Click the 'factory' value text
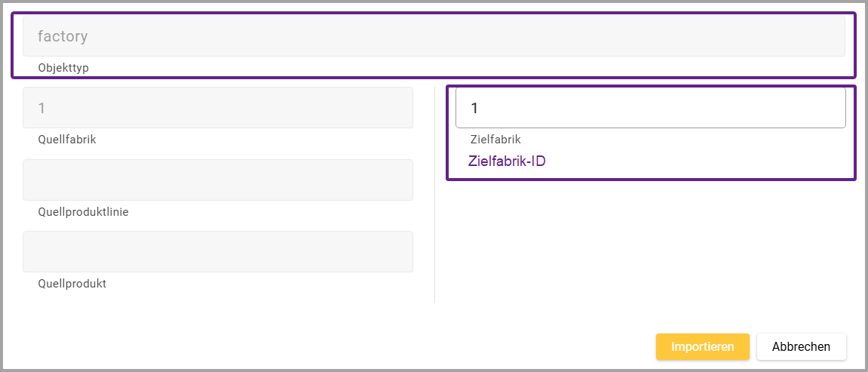 click(63, 36)
